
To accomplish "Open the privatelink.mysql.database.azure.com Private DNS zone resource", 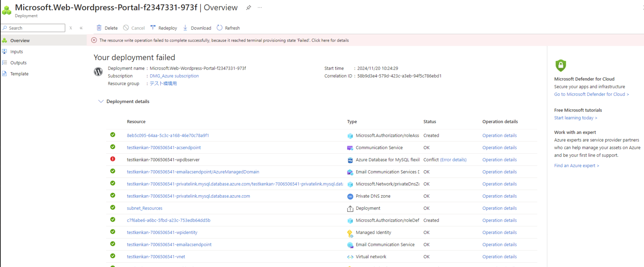I will coord(188,196).
